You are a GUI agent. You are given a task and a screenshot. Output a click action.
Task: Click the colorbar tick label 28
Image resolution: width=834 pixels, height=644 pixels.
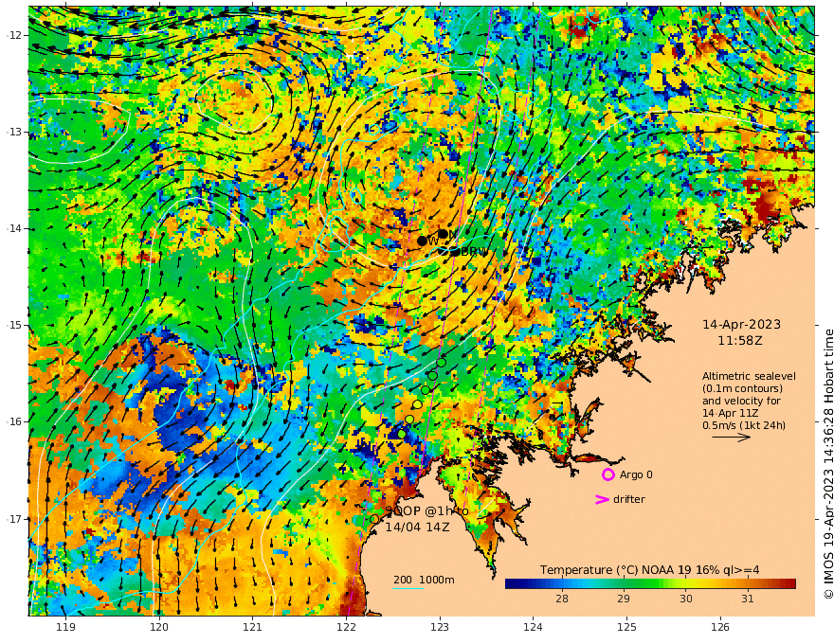tap(562, 599)
